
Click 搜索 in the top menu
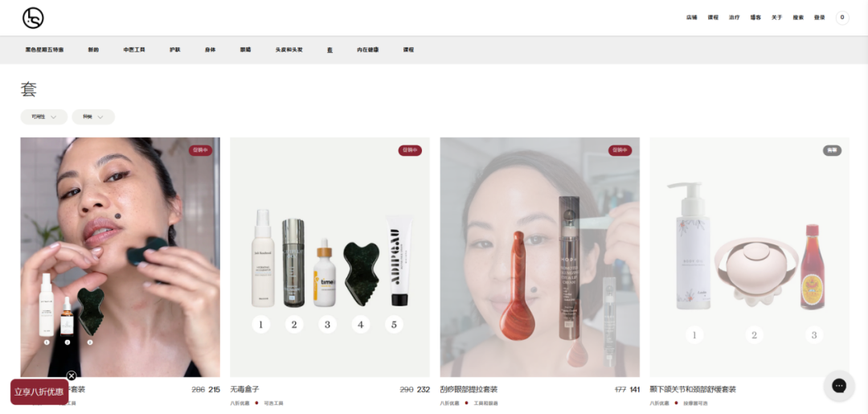coord(798,18)
